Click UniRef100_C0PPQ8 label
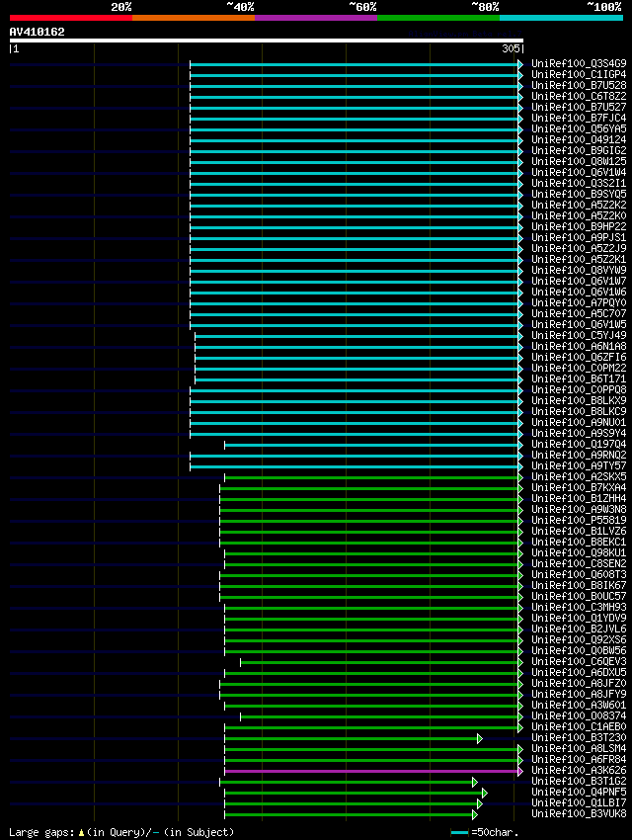Image resolution: width=632 pixels, height=840 pixels. [579, 390]
